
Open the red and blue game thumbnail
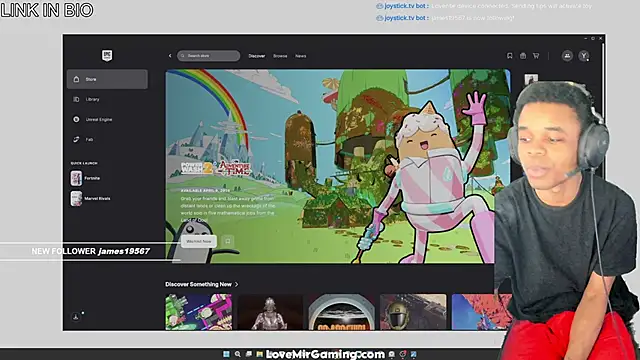(x=482, y=312)
